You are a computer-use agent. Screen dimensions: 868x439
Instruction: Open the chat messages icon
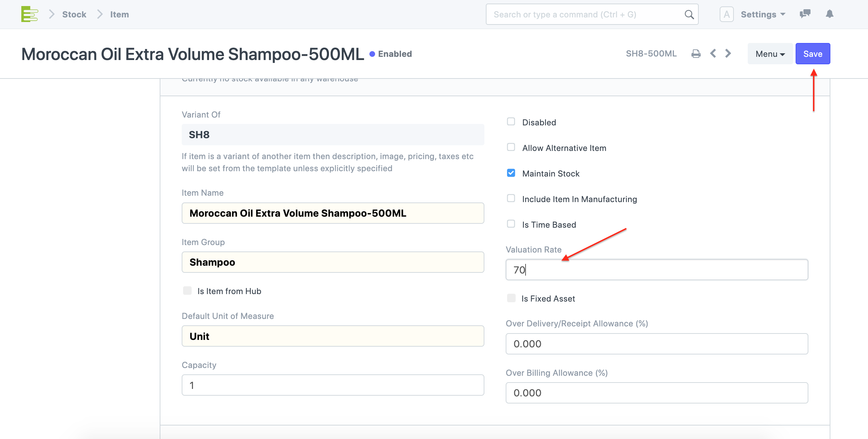[805, 14]
